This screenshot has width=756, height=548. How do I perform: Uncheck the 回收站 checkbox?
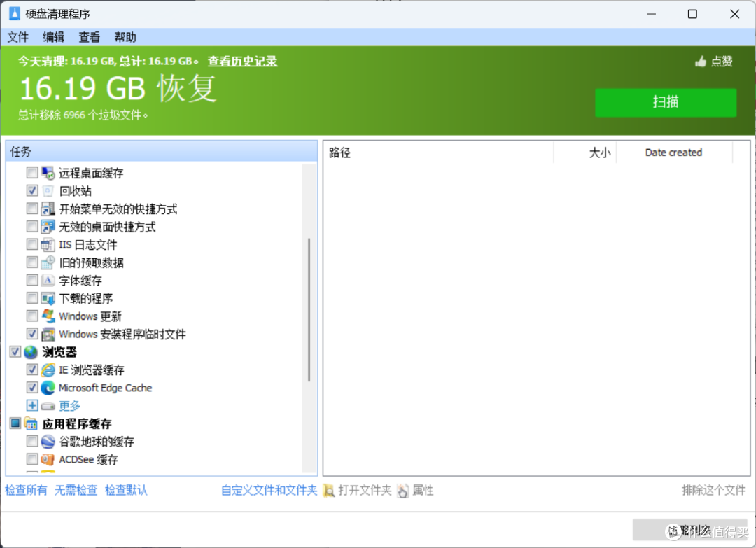click(31, 191)
